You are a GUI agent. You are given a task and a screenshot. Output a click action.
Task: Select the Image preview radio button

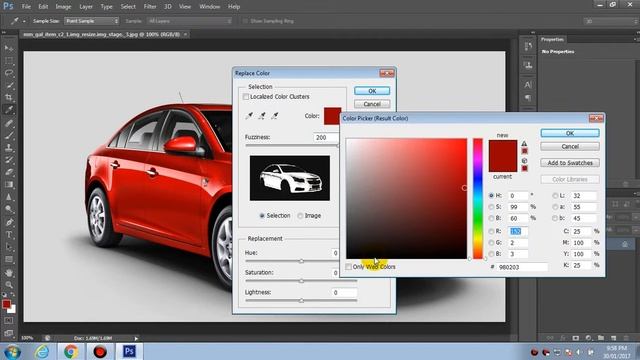(x=300, y=216)
